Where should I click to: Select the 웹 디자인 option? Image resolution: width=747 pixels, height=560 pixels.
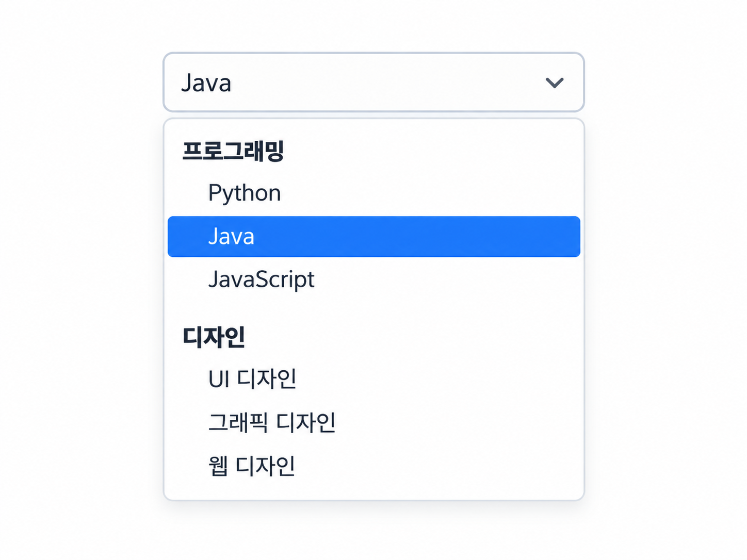(374, 466)
